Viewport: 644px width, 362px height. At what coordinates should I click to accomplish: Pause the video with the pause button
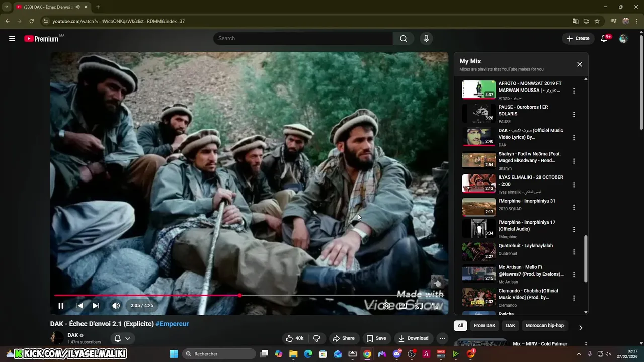click(x=61, y=306)
